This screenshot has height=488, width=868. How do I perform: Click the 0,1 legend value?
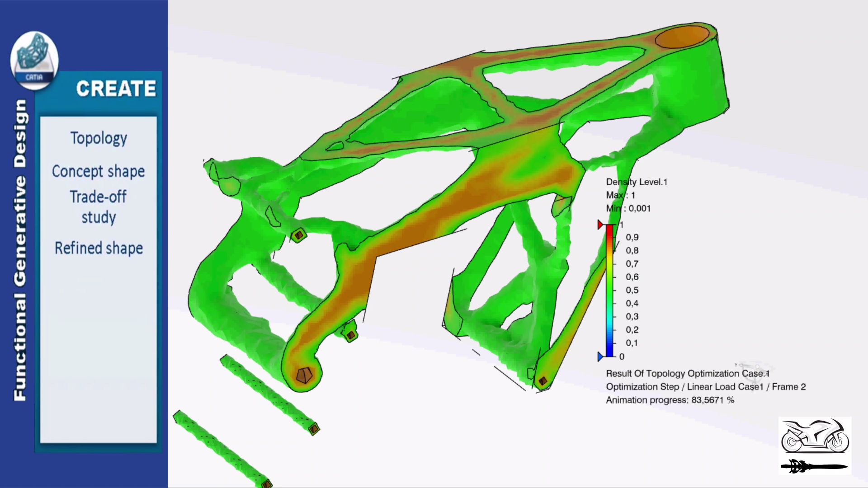coord(632,343)
